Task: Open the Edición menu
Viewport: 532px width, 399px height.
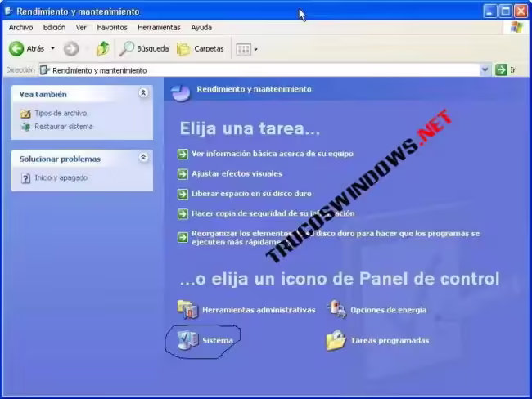Action: coord(54,28)
